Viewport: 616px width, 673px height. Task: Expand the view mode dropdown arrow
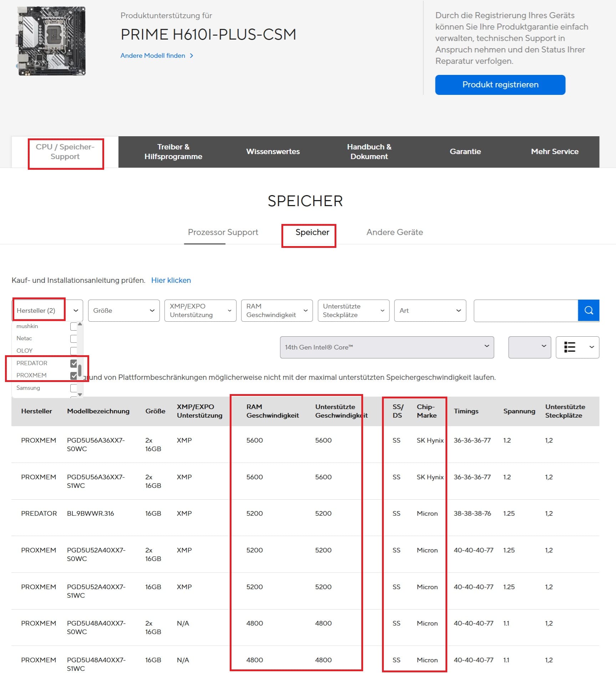pos(591,347)
